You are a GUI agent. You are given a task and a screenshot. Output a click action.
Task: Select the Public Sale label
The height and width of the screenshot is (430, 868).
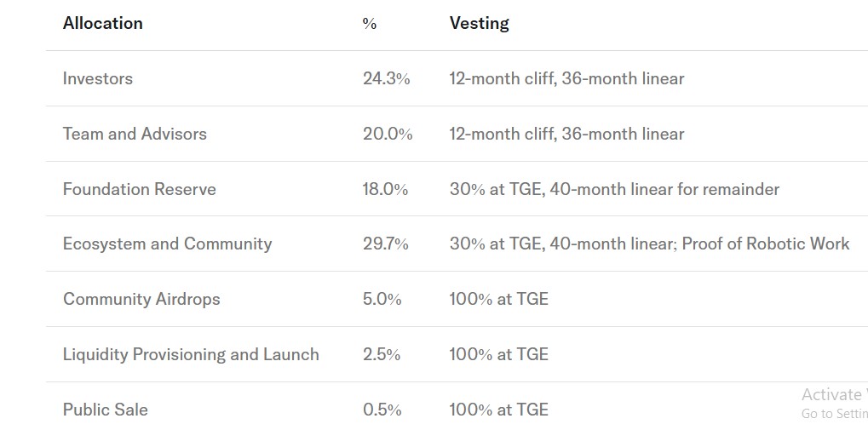click(x=106, y=410)
